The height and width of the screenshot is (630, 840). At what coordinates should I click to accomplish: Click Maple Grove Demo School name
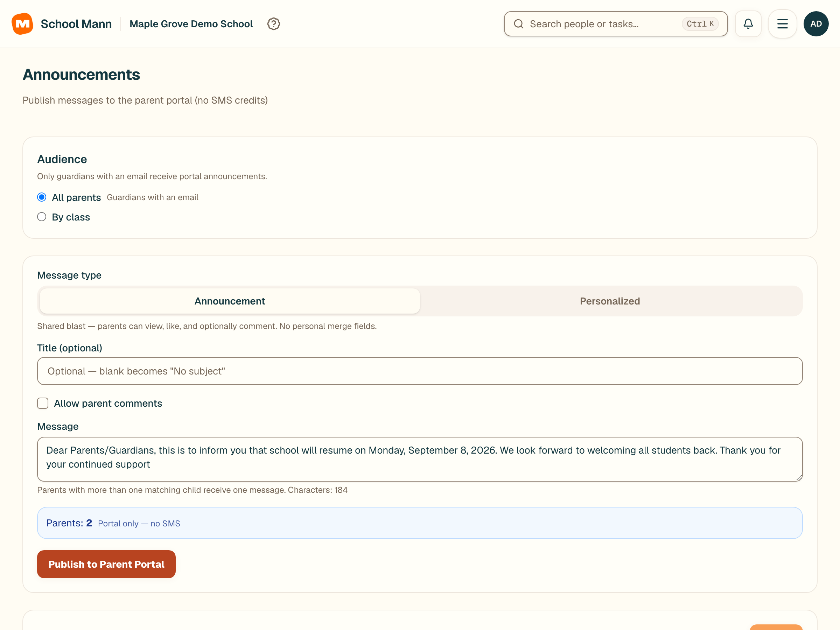[191, 24]
